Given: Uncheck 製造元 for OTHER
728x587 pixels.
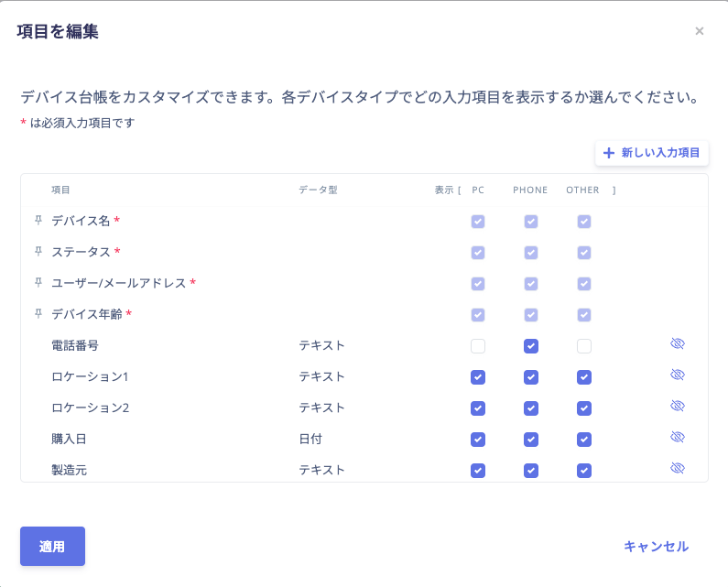Looking at the screenshot, I should click(x=584, y=471).
